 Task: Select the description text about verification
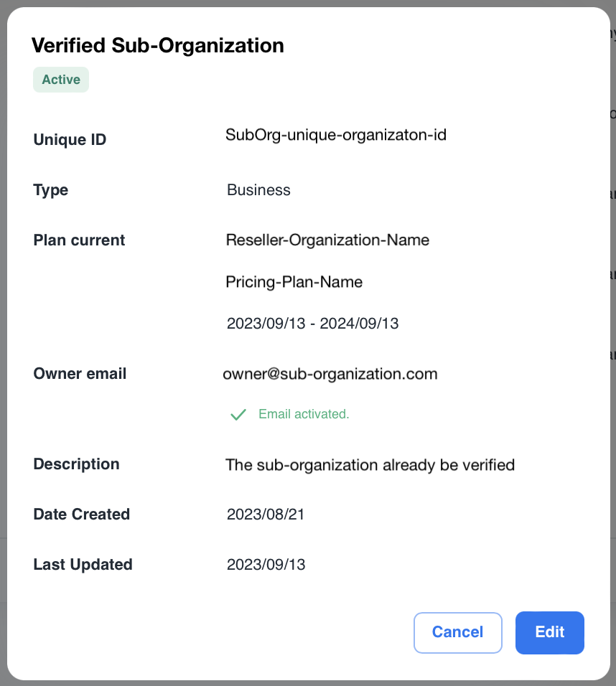tap(370, 465)
